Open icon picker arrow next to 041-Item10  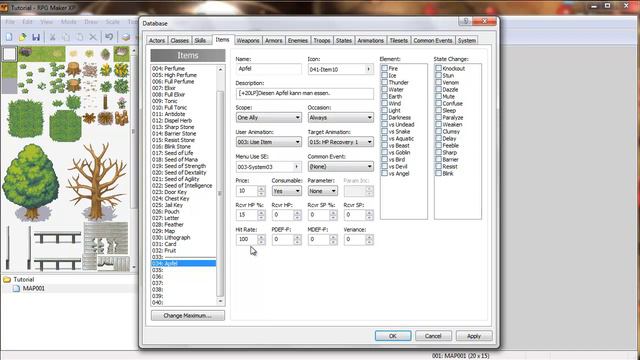coord(369,69)
